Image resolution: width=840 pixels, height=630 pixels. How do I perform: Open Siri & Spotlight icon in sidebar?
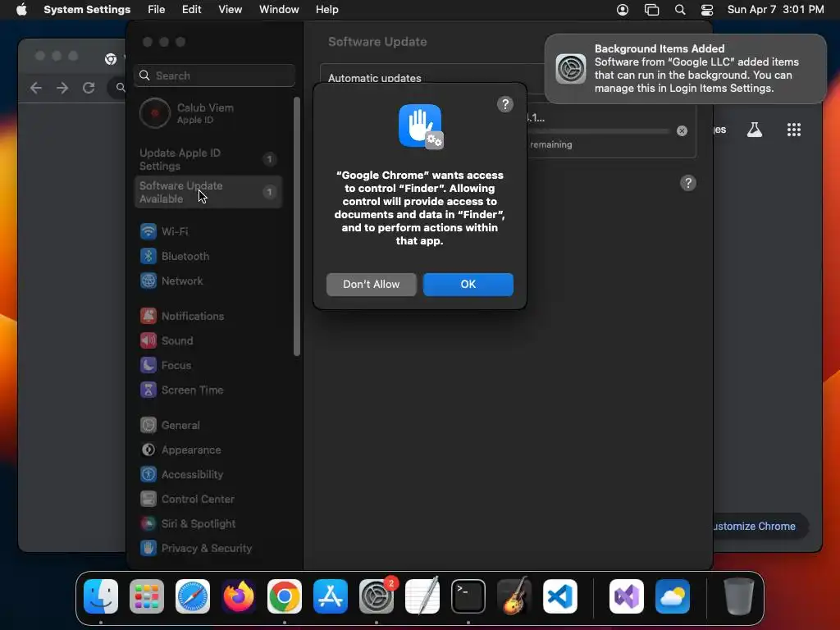148,524
